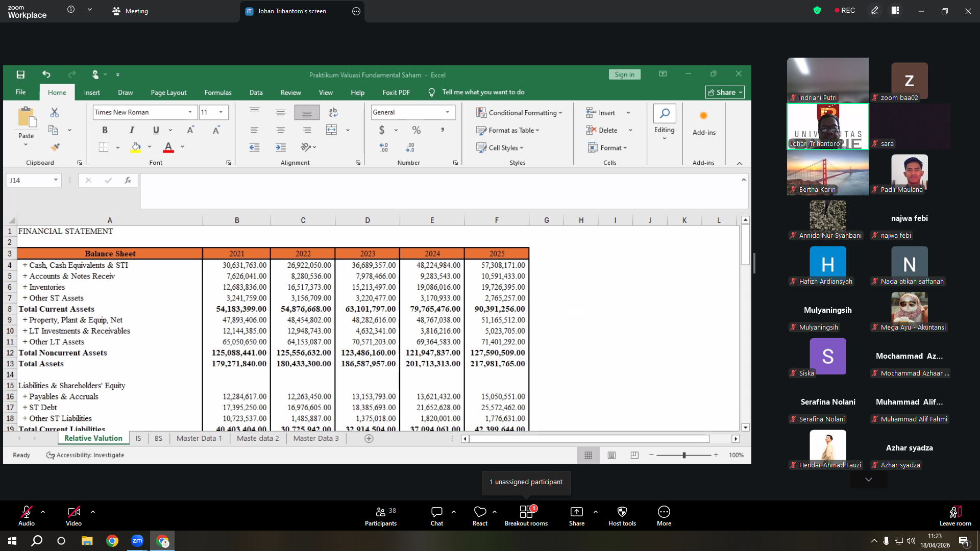Open the Zoom Participants panel
This screenshot has height=551, width=980.
[x=381, y=516]
